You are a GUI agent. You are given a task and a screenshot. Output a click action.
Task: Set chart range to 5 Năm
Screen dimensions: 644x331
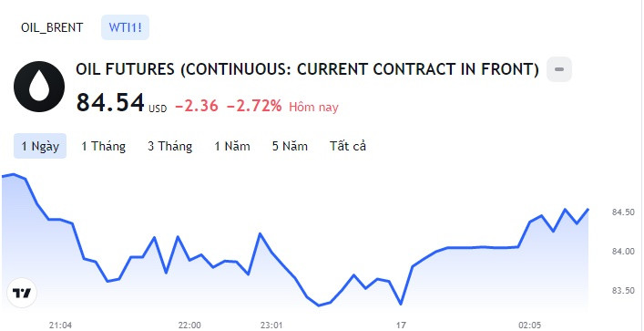coord(290,146)
